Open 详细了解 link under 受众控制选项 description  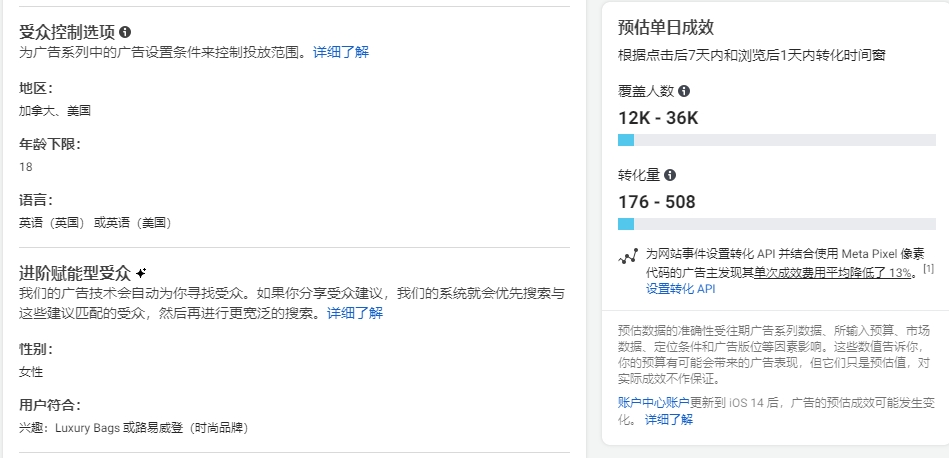point(341,52)
